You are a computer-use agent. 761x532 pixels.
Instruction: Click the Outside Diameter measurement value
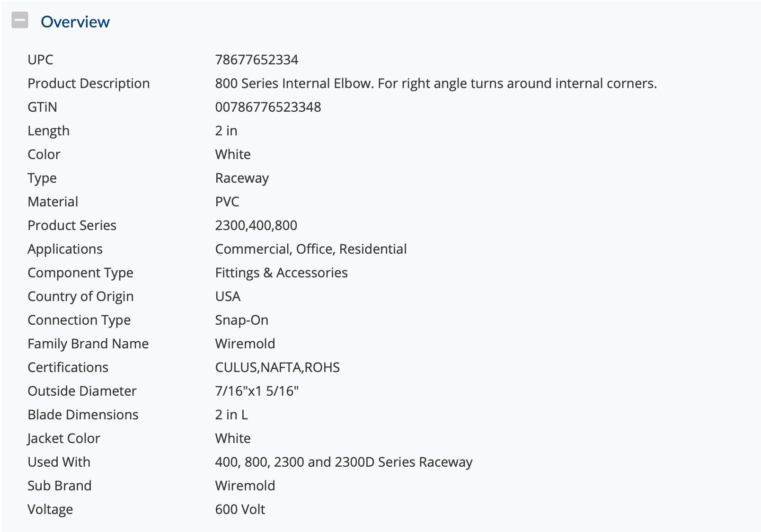(257, 391)
